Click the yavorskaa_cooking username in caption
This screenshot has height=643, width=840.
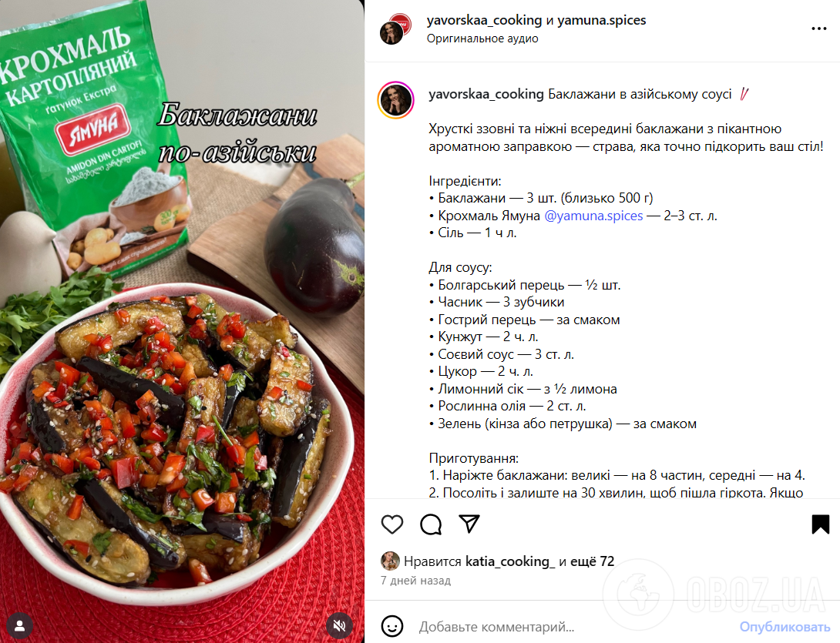[x=486, y=94]
